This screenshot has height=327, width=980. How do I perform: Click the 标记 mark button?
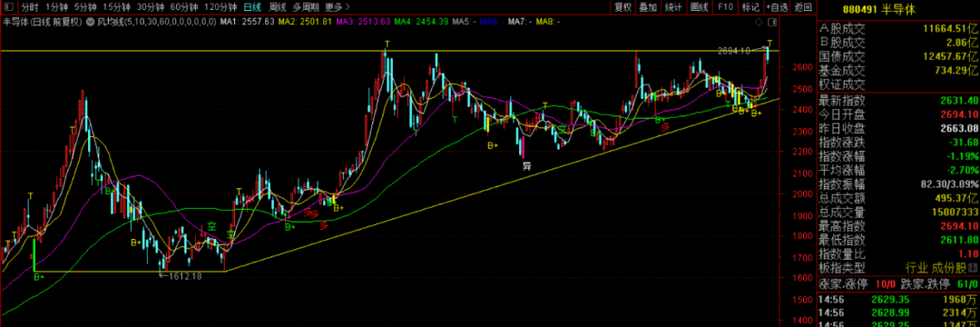tap(750, 7)
